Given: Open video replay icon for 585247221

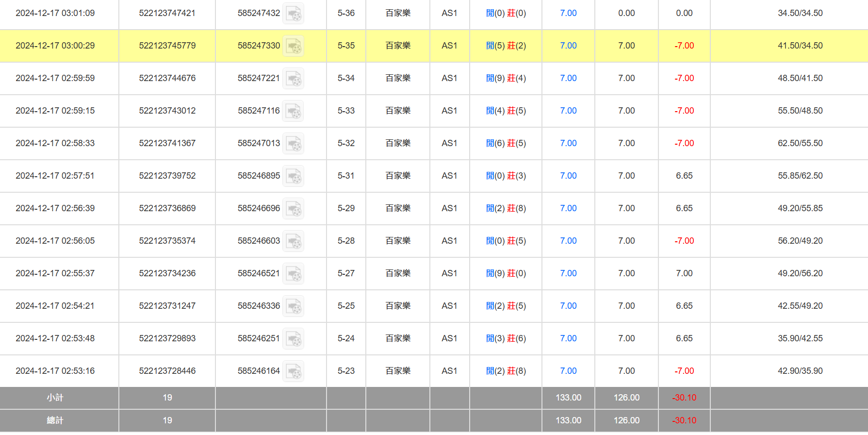Looking at the screenshot, I should [x=293, y=79].
